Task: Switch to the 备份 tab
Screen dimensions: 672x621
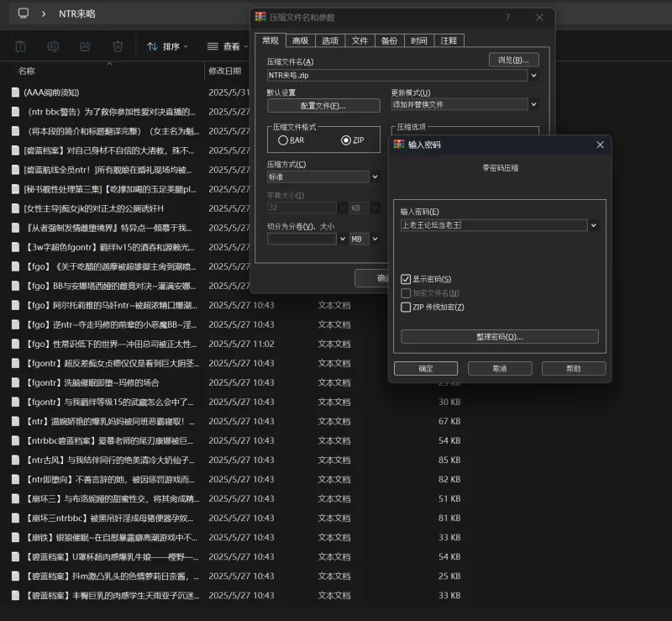Action: (x=389, y=40)
